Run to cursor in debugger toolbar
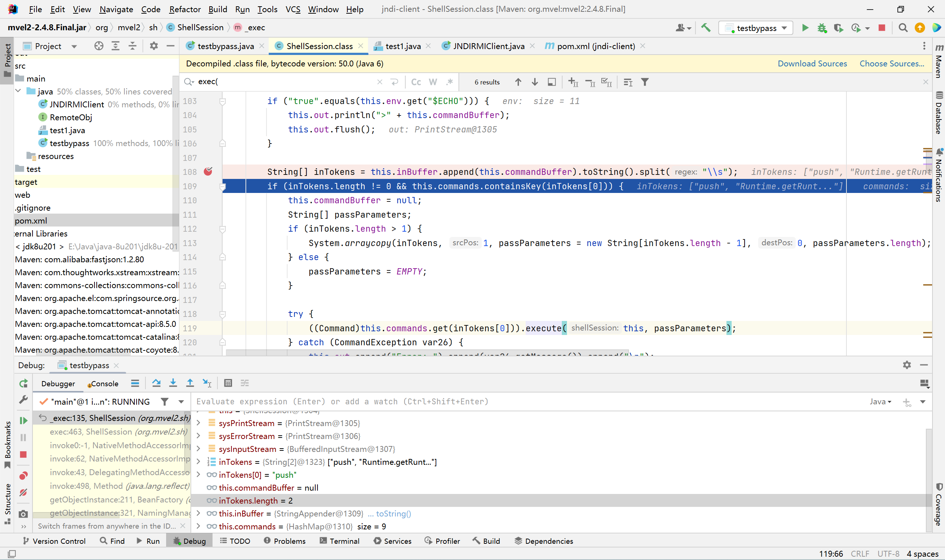945x560 pixels. coord(207,383)
